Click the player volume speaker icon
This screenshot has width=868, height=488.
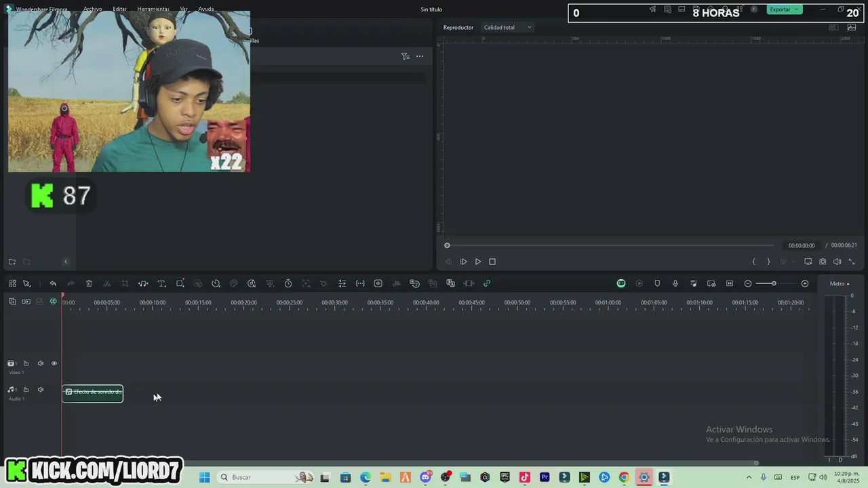pos(837,262)
